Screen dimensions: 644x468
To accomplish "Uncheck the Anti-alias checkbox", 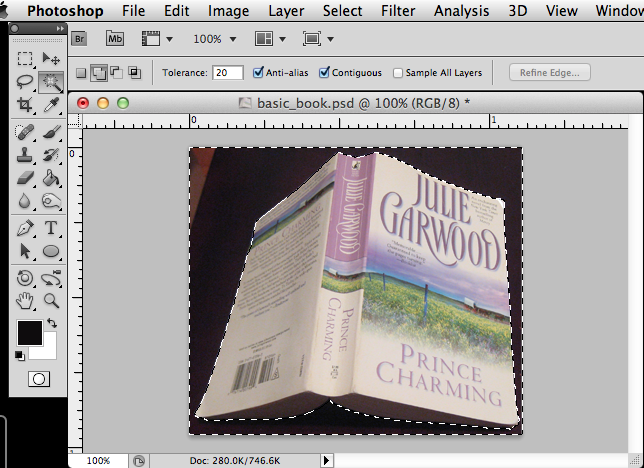I will pyautogui.click(x=258, y=73).
